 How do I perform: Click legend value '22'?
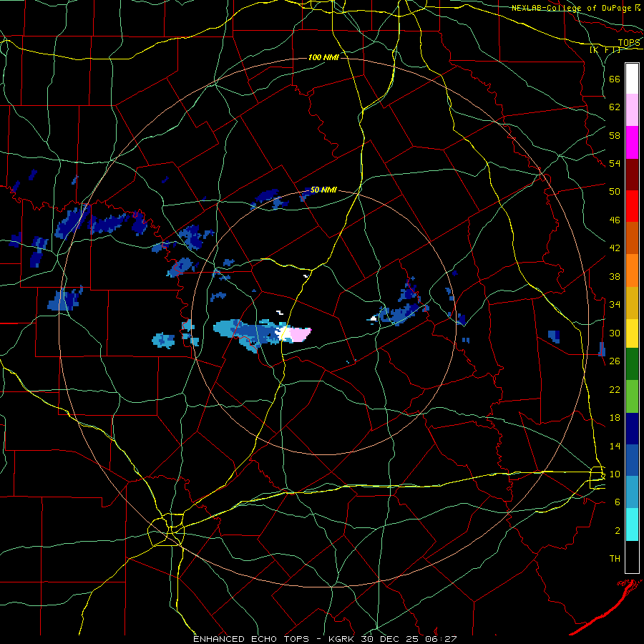(615, 389)
